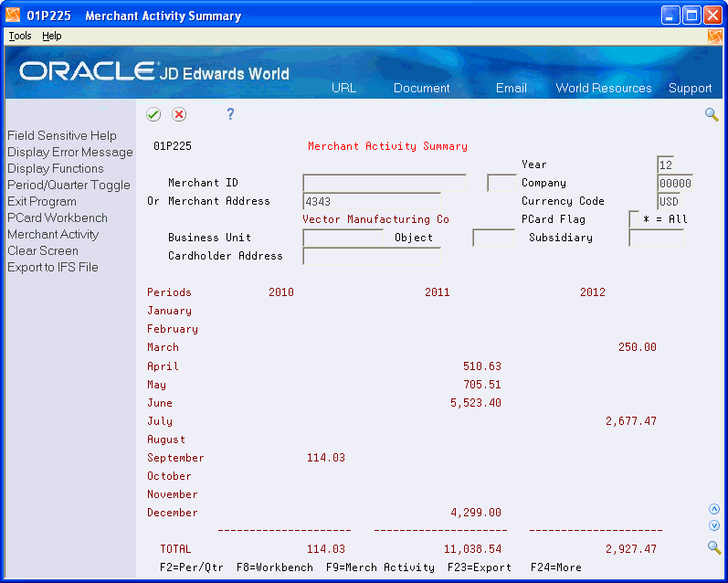Click the July 2012 amount 2,677.47

coord(631,421)
